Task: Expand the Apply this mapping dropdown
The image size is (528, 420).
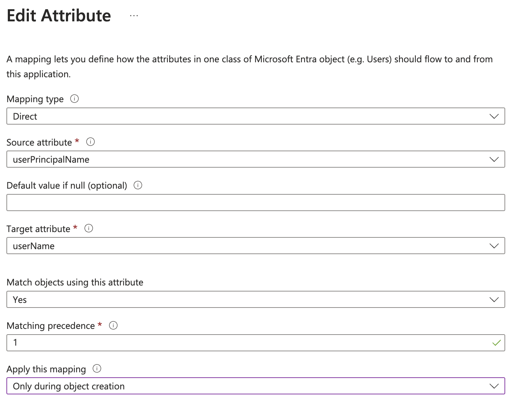Action: pos(249,386)
